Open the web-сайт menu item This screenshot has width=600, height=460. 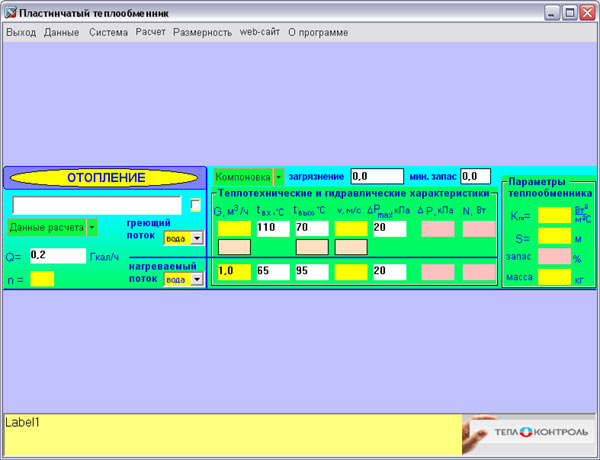pos(260,32)
